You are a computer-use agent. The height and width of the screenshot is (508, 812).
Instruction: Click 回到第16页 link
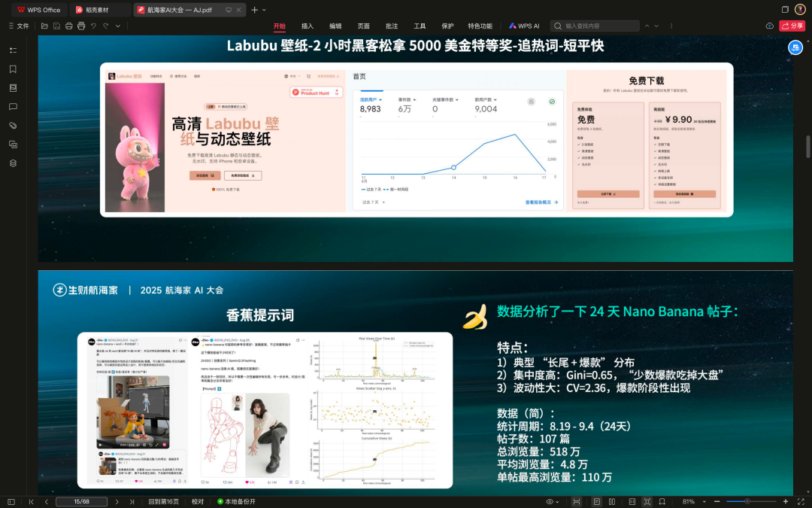tap(164, 502)
